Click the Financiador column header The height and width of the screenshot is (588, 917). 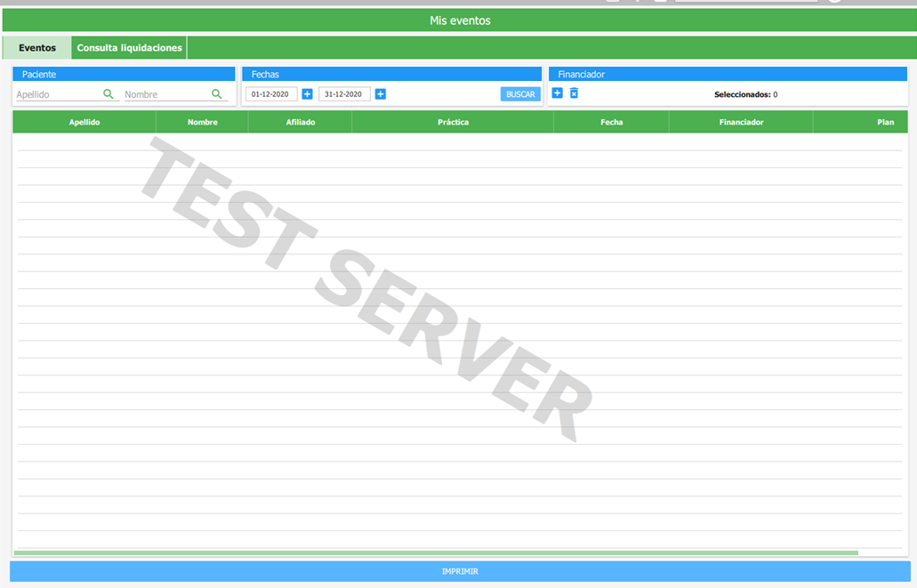742,122
